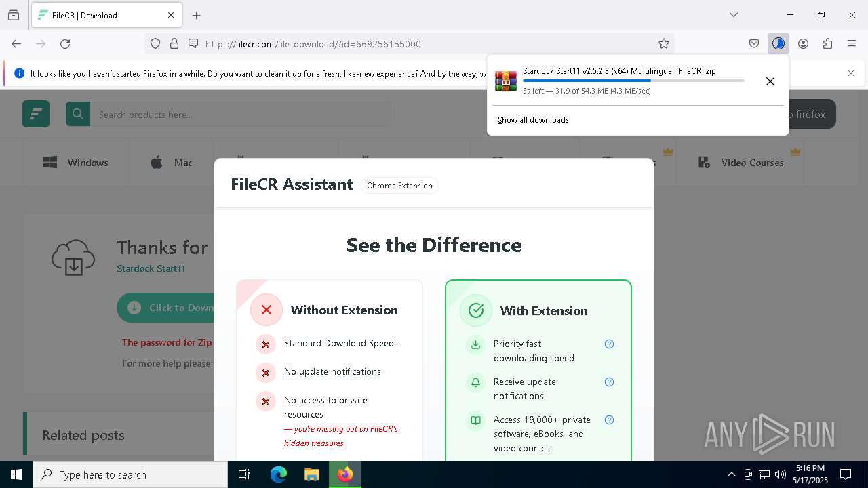Open the Mac category tab
The height and width of the screenshot is (488, 868).
pyautogui.click(x=171, y=163)
